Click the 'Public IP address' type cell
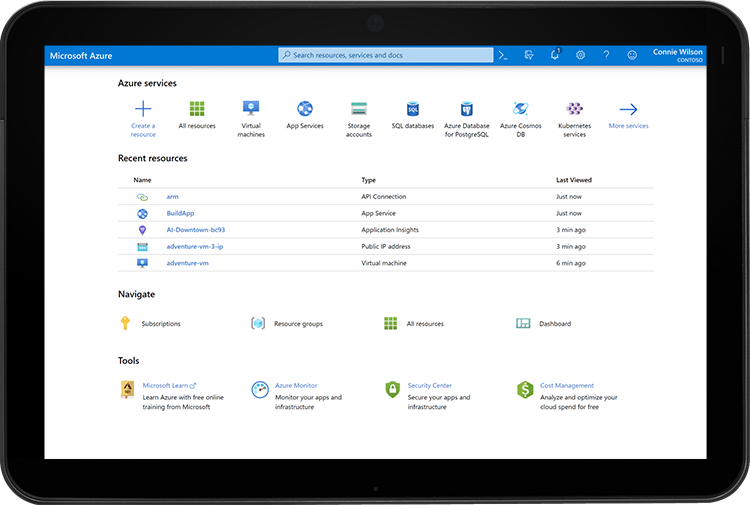This screenshot has width=750, height=505. [x=386, y=247]
